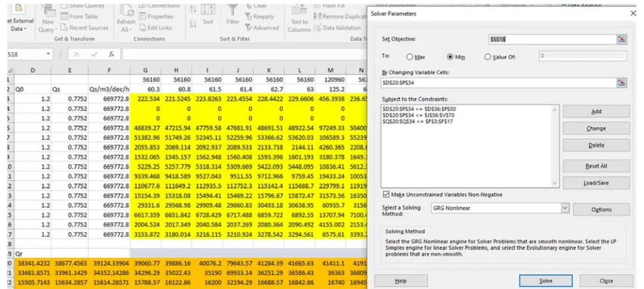
Task: Click range selector icon for Set Objective
Action: [621, 39]
